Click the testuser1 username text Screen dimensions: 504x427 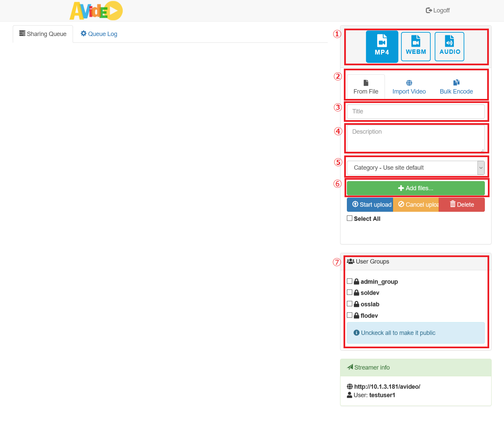pos(382,395)
